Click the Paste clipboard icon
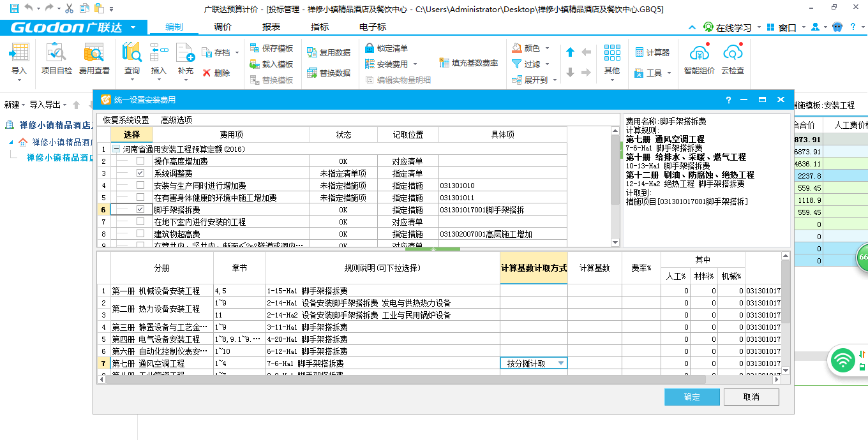 tap(98, 8)
